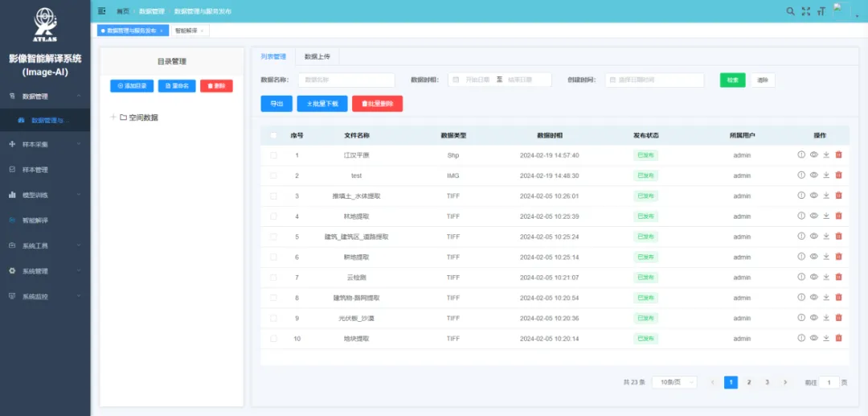Check the checkbox for row 2 test
The image size is (868, 416).
(273, 175)
